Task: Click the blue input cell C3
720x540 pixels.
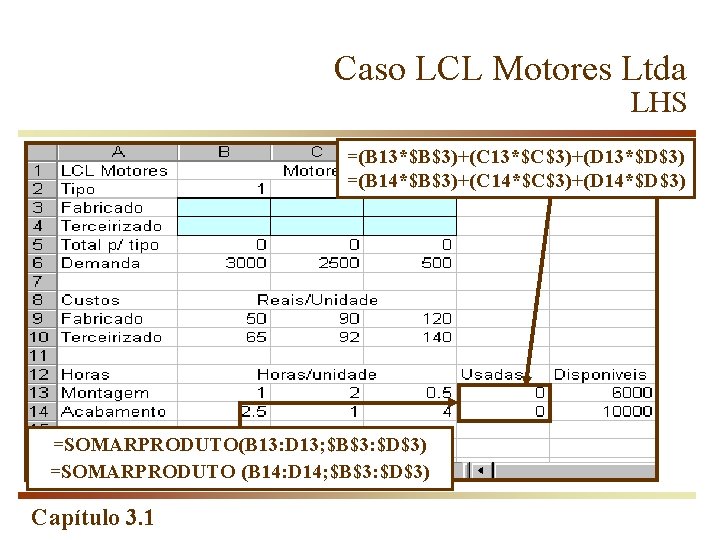Action: [x=317, y=208]
